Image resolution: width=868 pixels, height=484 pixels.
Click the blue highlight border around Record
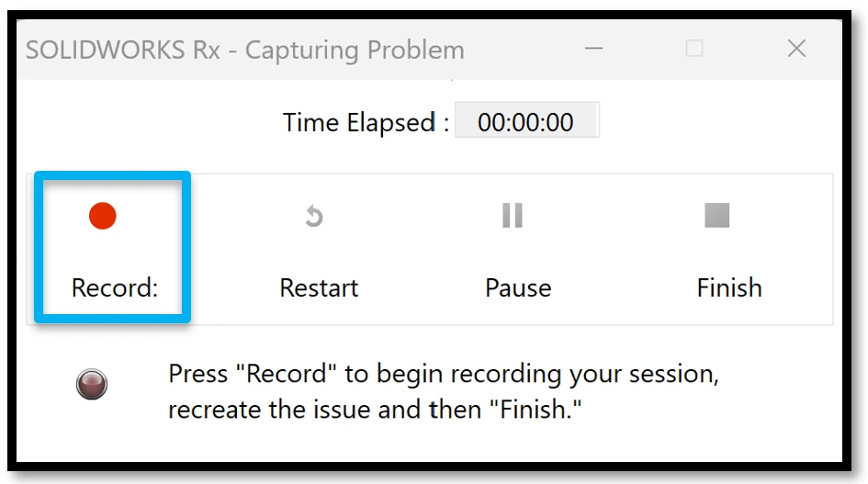(x=112, y=175)
